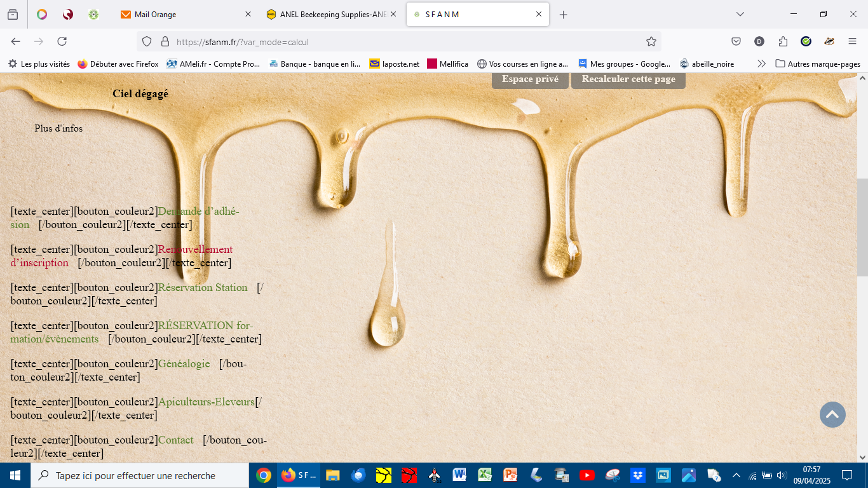868x488 pixels.
Task: Show more bookmarks with double chevron
Action: click(761, 64)
